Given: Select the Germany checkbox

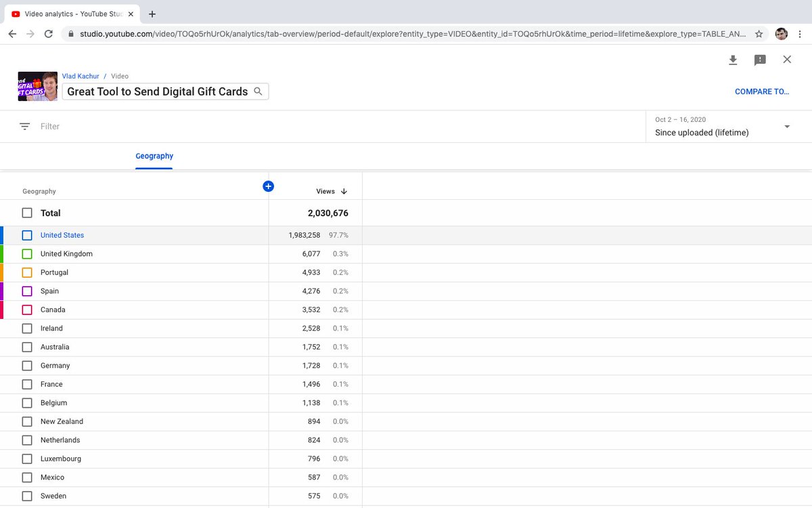Looking at the screenshot, I should [27, 366].
